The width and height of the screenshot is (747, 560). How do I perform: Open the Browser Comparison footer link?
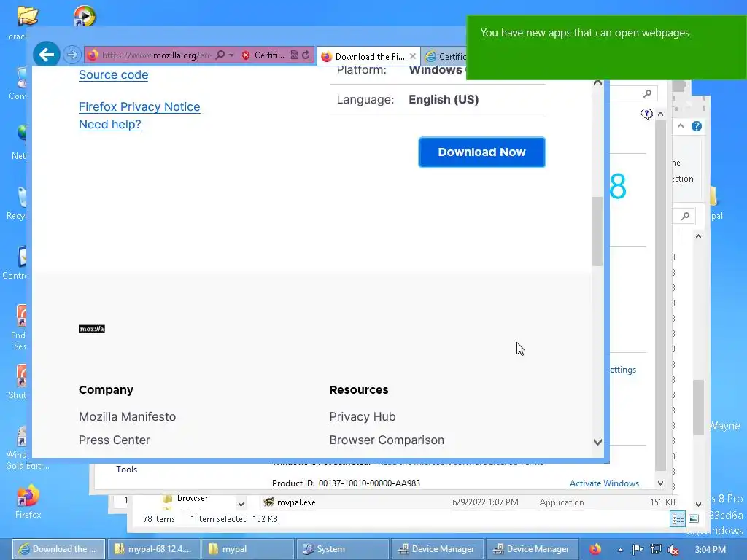click(x=387, y=440)
